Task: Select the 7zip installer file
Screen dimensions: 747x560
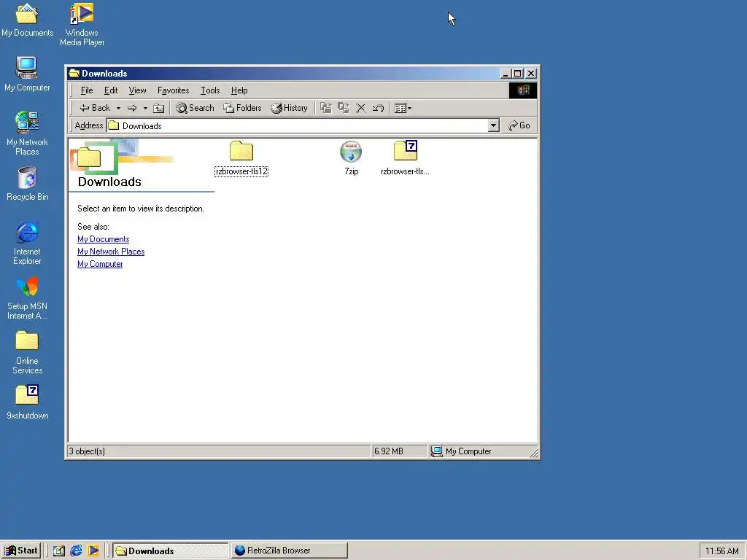Action: click(351, 158)
